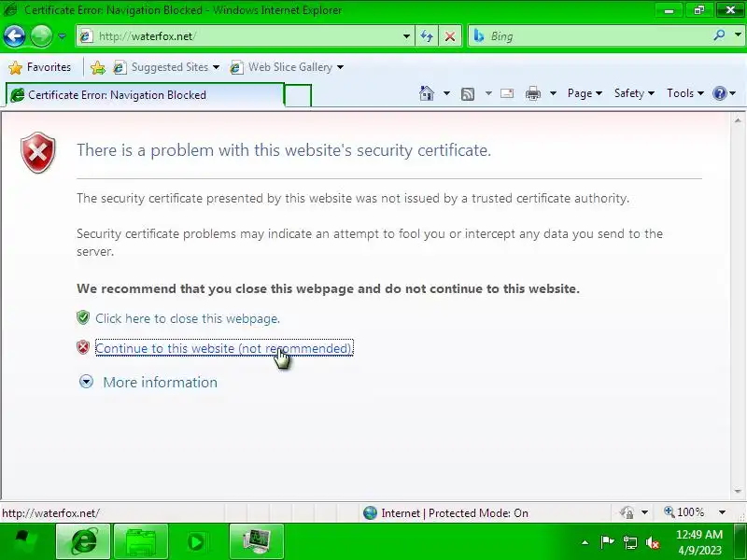Expand the Print dropdown arrow
This screenshot has height=560, width=747.
pos(553,93)
